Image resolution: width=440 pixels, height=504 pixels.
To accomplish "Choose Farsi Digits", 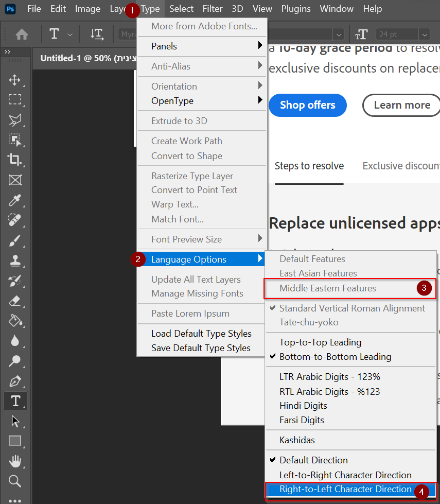I will pos(350,420).
